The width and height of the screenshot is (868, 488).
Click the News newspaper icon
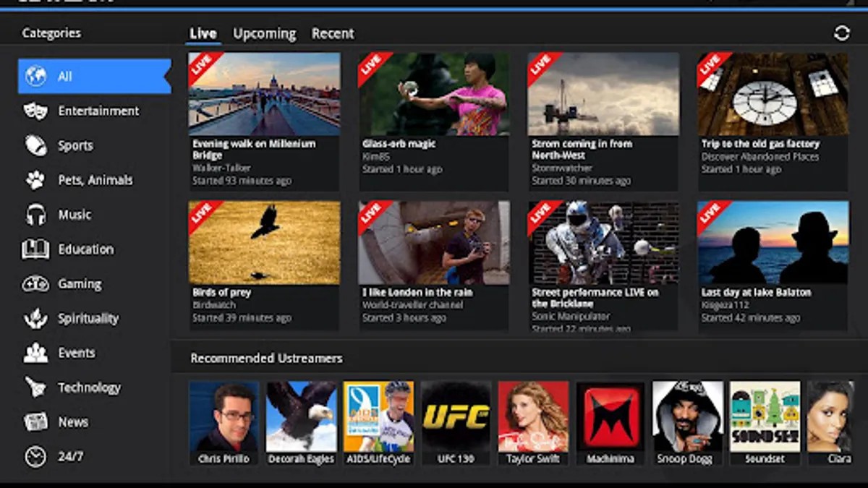click(35, 422)
